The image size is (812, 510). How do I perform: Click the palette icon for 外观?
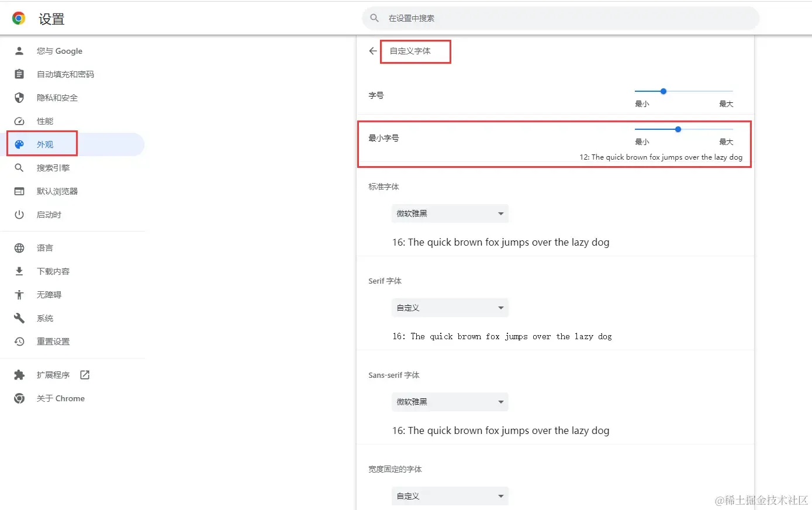[x=19, y=144]
